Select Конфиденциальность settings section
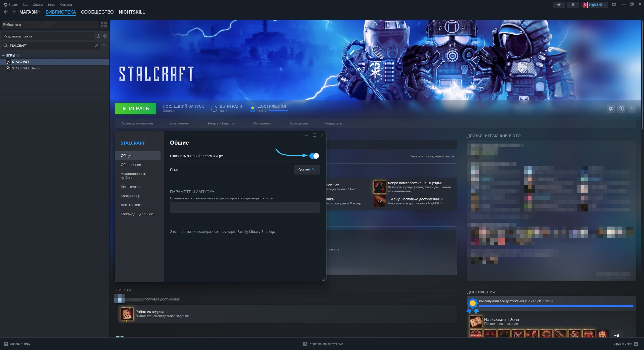 (138, 214)
